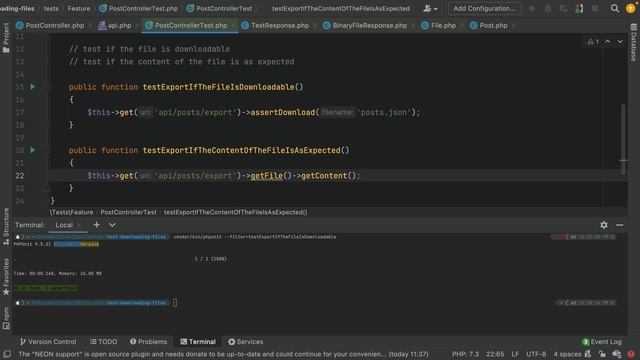
Task: Open the Event Log
Action: (602, 342)
